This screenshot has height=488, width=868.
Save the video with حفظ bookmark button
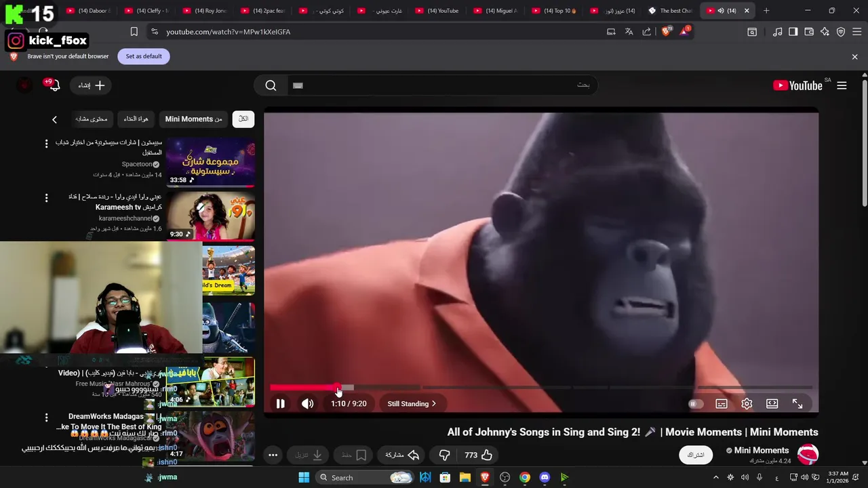pos(355,455)
